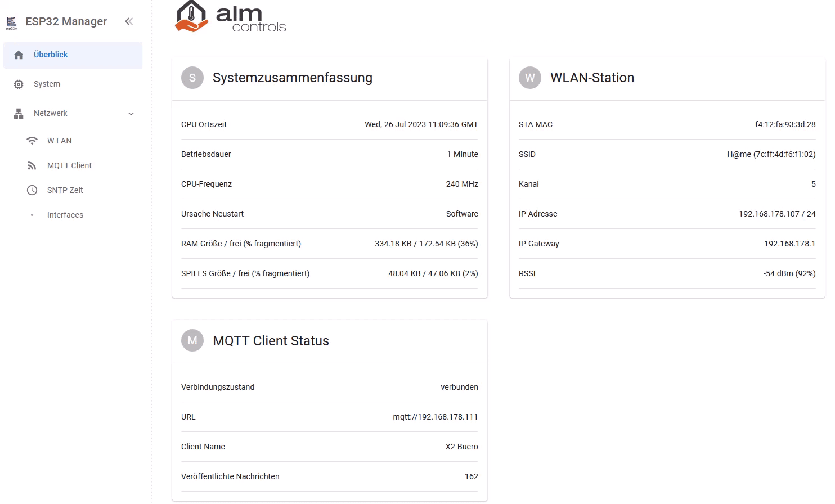Click the dot bullet beside Interfaces
This screenshot has height=504, width=835.
(32, 215)
